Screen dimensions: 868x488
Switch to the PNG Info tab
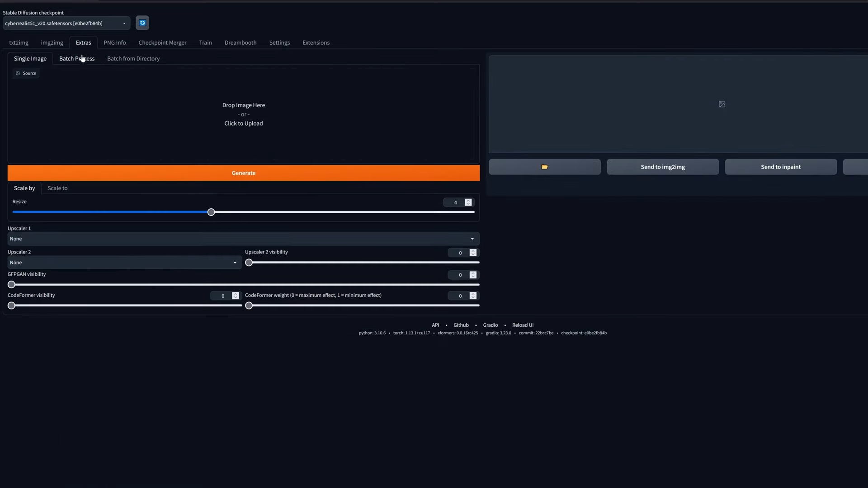point(114,42)
